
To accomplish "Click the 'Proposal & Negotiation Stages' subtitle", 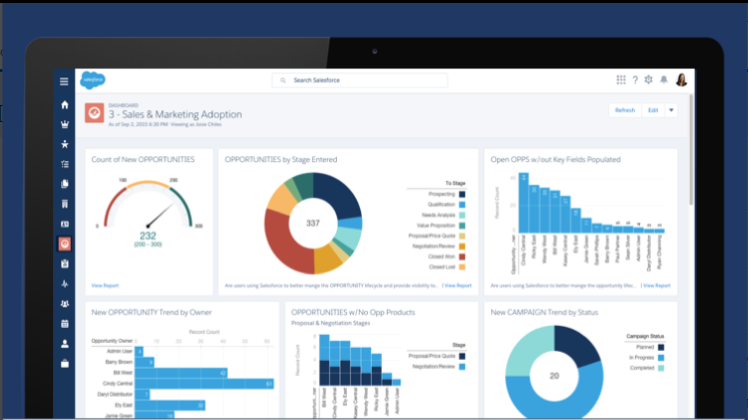I will 331,323.
